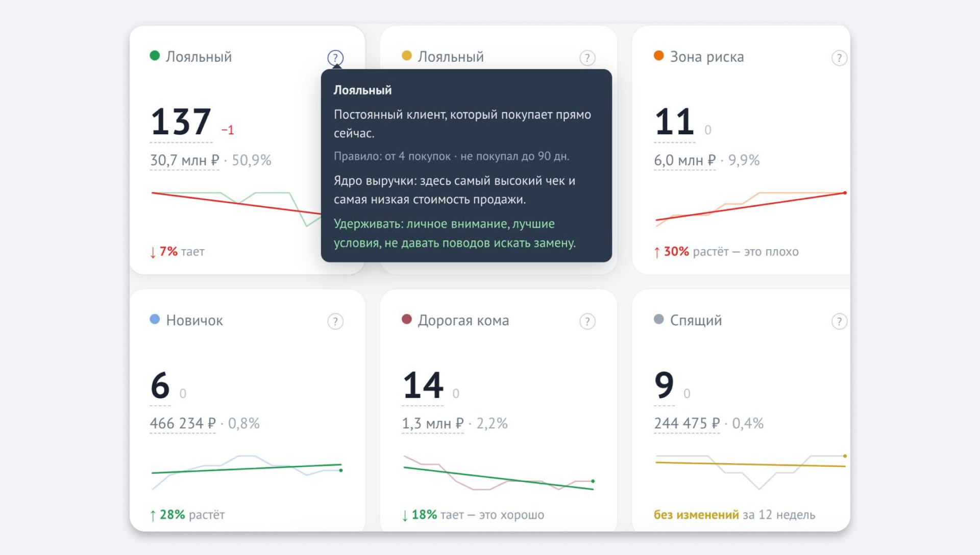The image size is (980, 555).
Task: Select the 137 client count
Action: click(x=181, y=122)
